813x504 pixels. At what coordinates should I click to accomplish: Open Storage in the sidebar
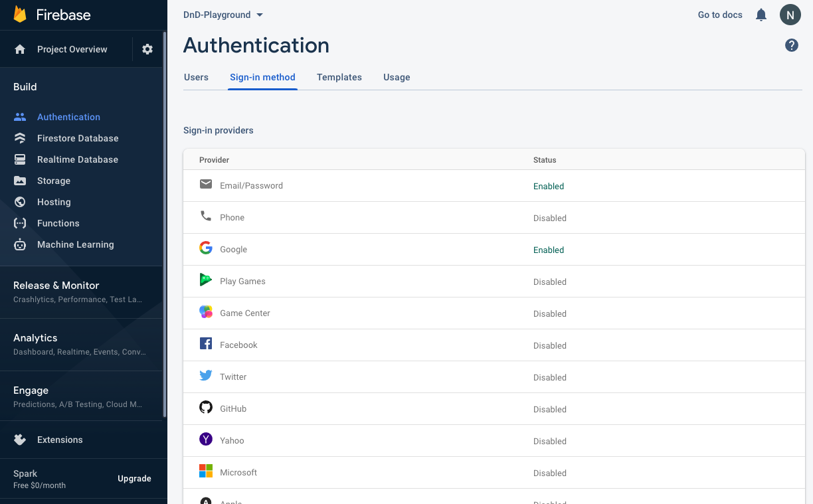(54, 181)
